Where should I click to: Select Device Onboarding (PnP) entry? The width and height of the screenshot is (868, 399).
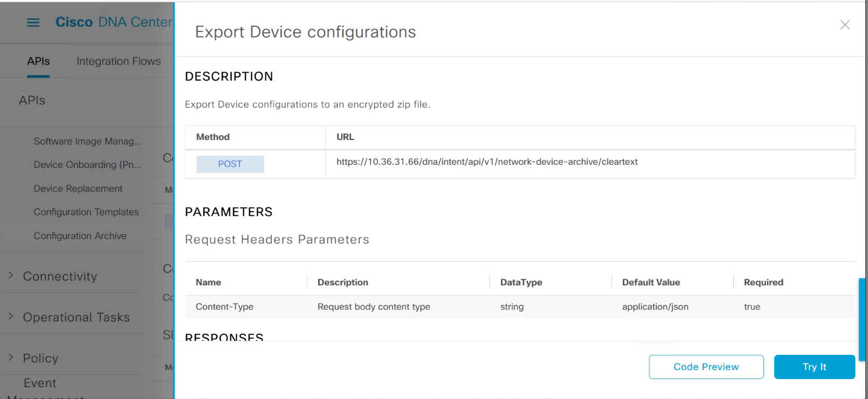(87, 165)
